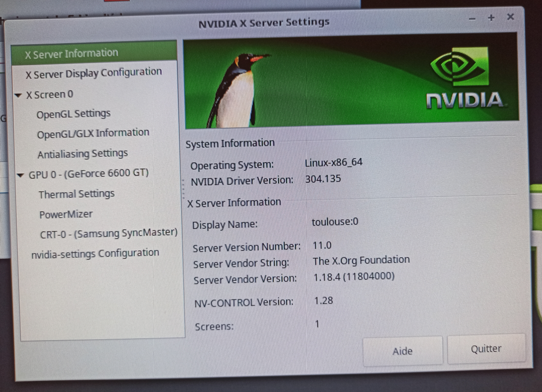Minimize the NVIDIA X Server Settings window
The image size is (542, 392).
[472, 18]
